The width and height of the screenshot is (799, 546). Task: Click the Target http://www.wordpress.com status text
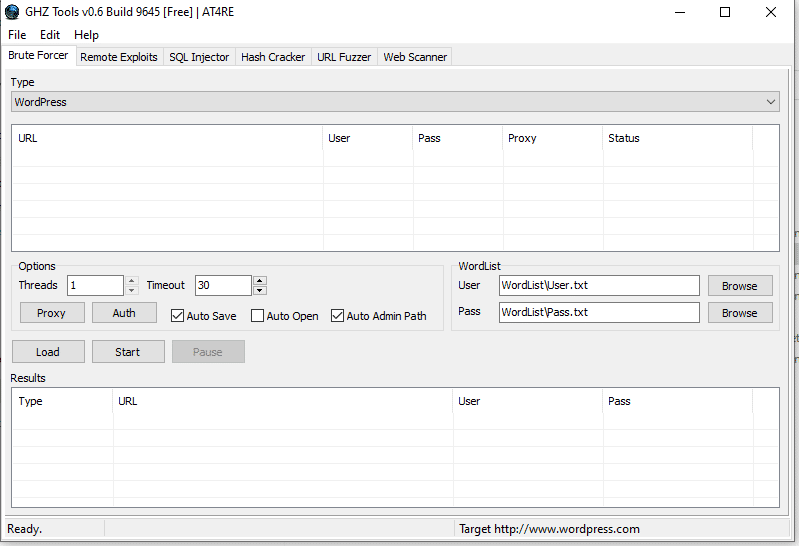(x=549, y=529)
